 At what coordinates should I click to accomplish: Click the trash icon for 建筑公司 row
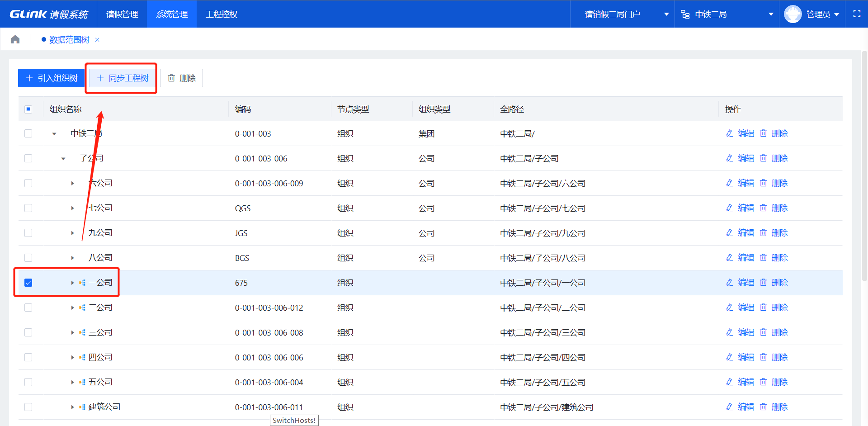pos(763,407)
